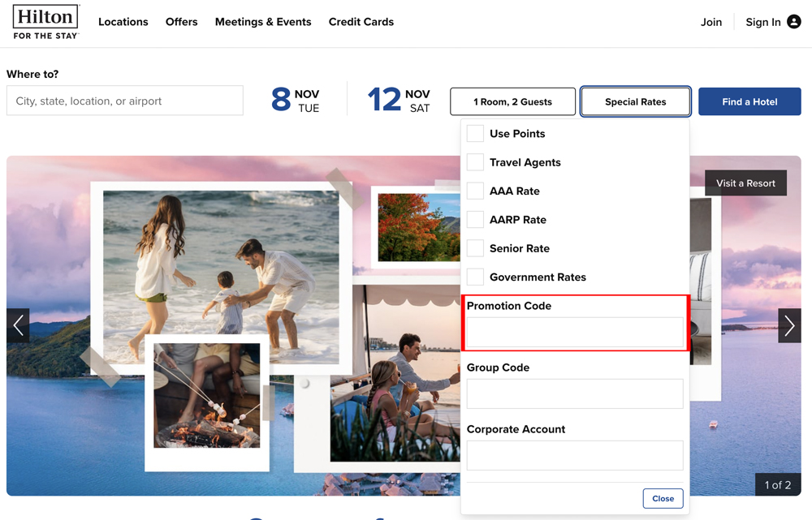Open Meetings & Events menu

pyautogui.click(x=263, y=22)
